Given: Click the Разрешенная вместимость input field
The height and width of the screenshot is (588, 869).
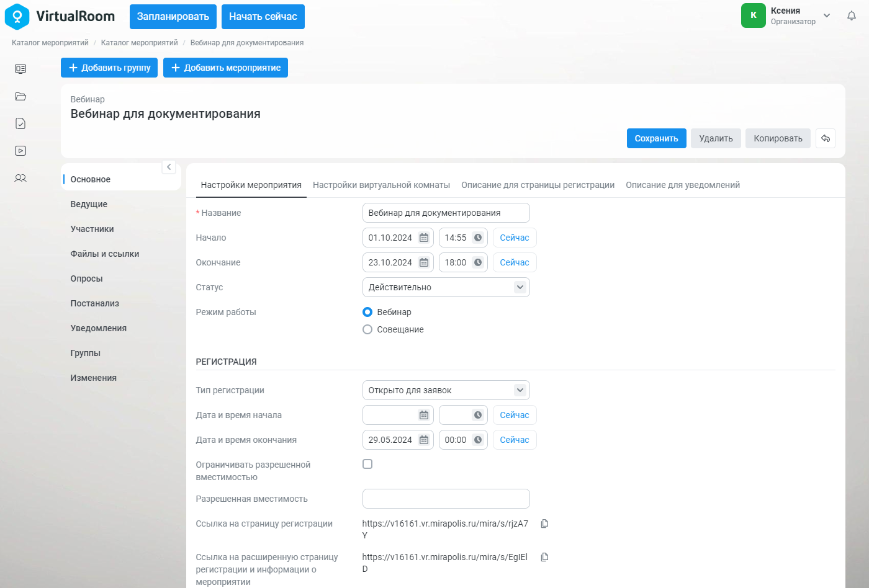Looking at the screenshot, I should coord(446,499).
